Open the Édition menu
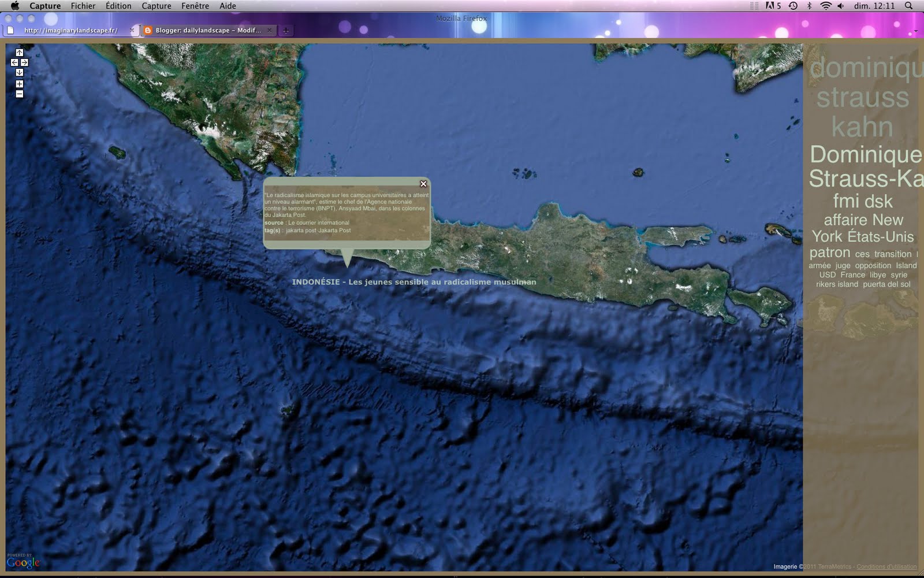Viewport: 924px width, 578px height. pos(118,6)
